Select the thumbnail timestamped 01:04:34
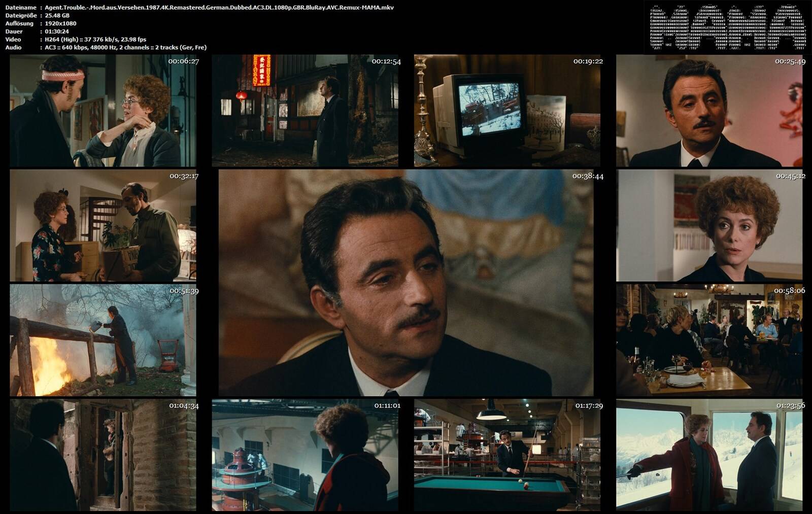812x514 pixels. 103,455
